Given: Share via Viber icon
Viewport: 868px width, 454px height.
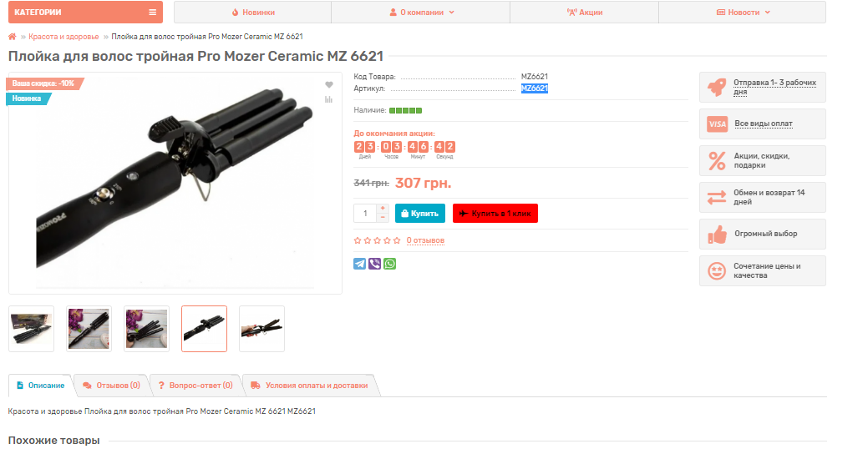Looking at the screenshot, I should (375, 264).
